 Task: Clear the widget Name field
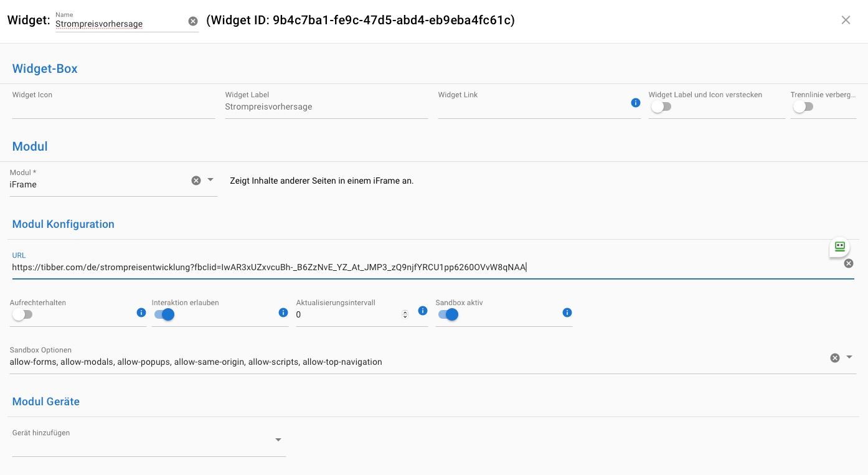(193, 21)
